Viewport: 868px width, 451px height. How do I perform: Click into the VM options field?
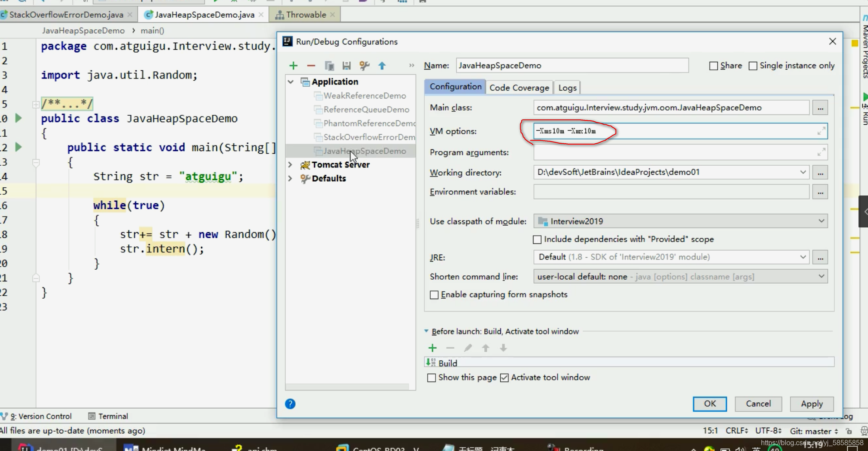point(680,131)
